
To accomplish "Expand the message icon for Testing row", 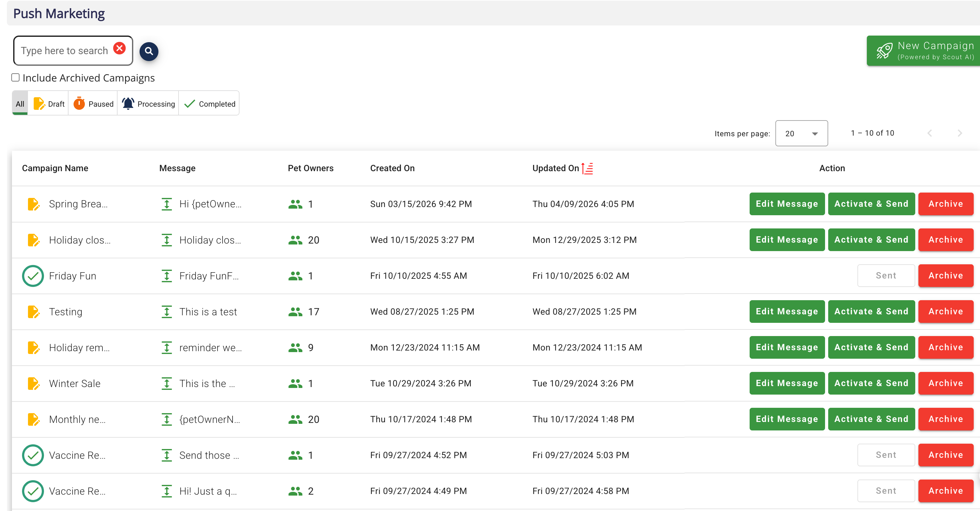I will coord(167,312).
